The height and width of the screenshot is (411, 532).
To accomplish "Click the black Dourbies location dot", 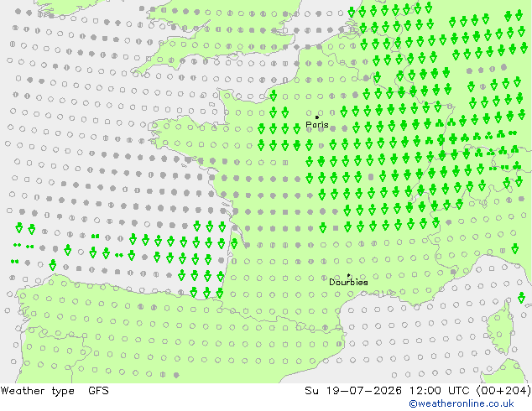I will (348, 276).
